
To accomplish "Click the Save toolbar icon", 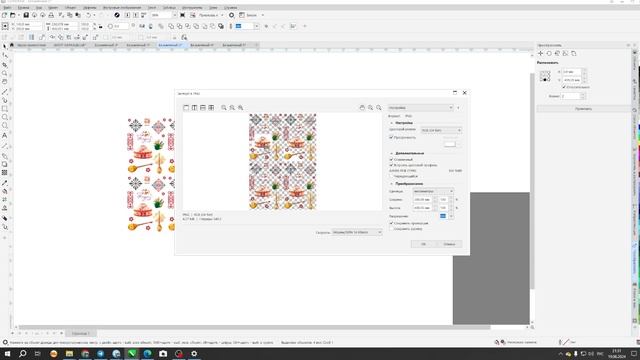I will 26,15.
